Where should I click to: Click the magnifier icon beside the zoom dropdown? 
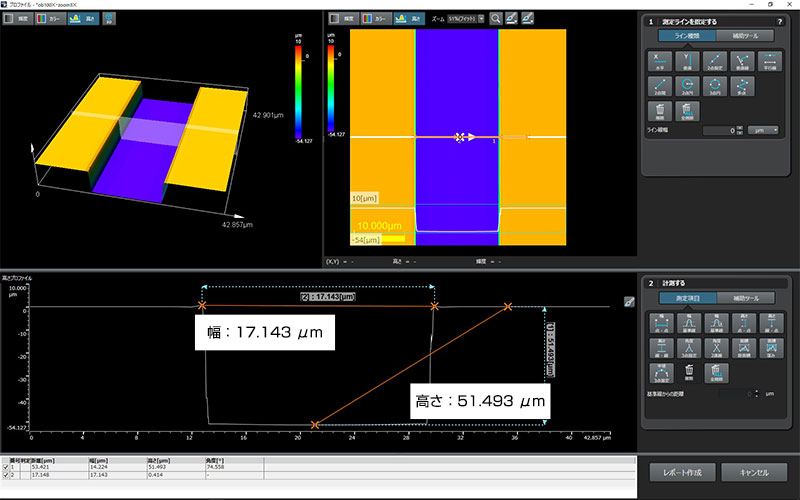point(496,18)
